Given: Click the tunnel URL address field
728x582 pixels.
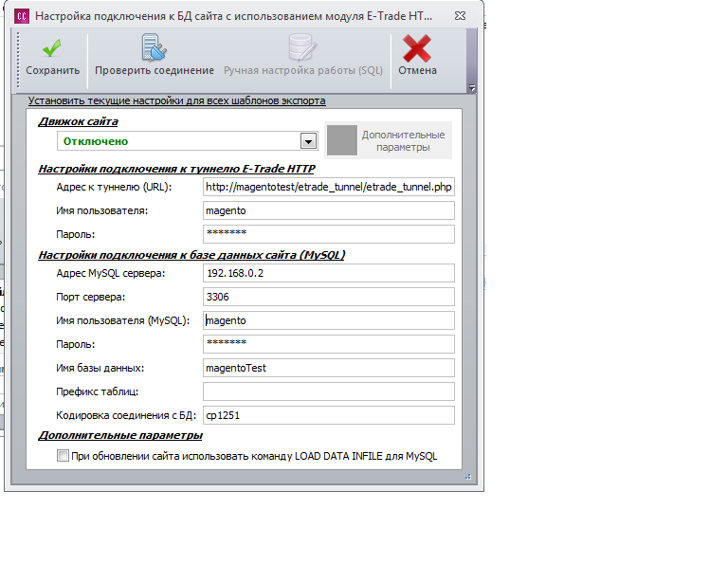Looking at the screenshot, I should click(x=329, y=187).
